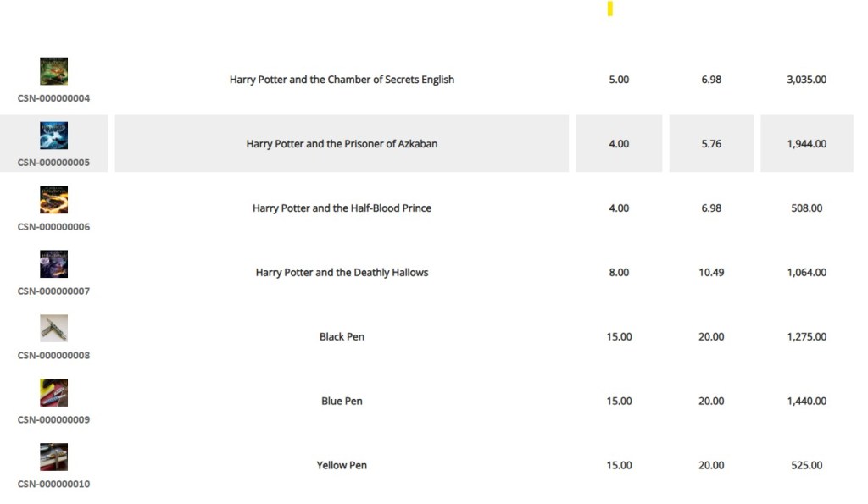Viewport: 868px width, 504px height.
Task: Click the Black Pen product image
Action: [53, 329]
